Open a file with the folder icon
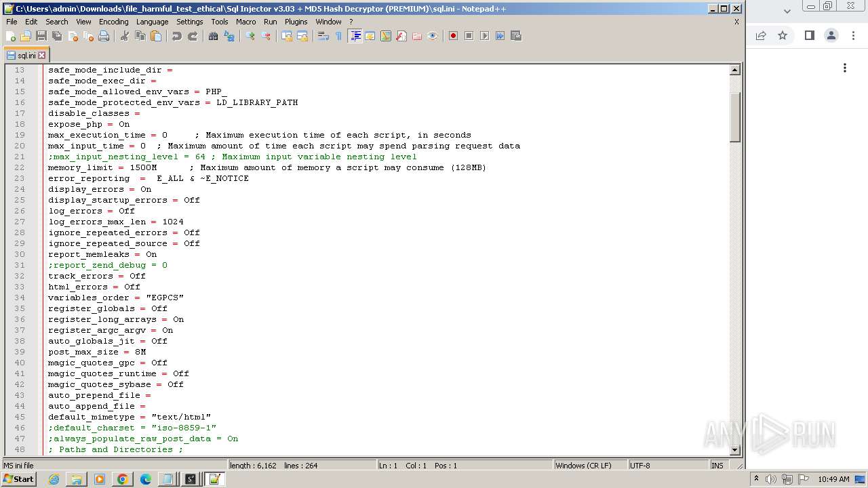The width and height of the screenshot is (868, 488). [26, 36]
